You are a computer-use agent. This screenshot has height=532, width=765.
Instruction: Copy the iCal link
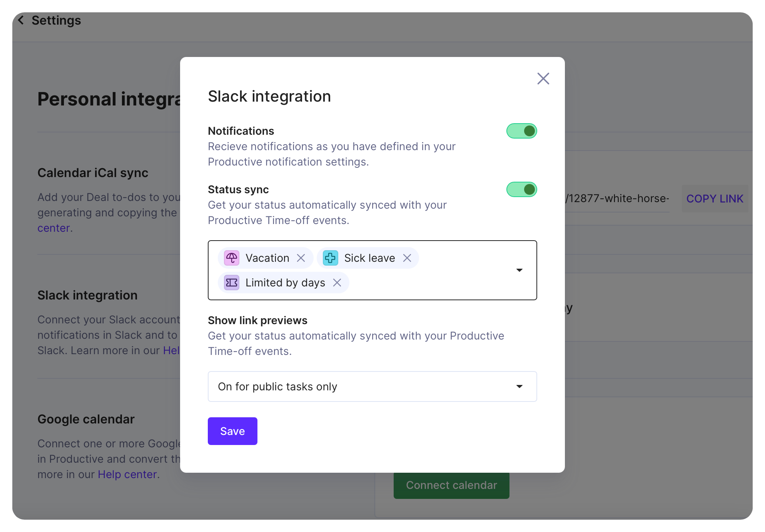[x=715, y=199]
